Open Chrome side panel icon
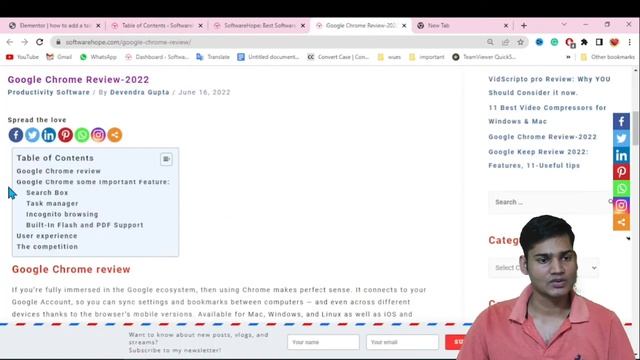640x360 pixels. pyautogui.click(x=599, y=42)
